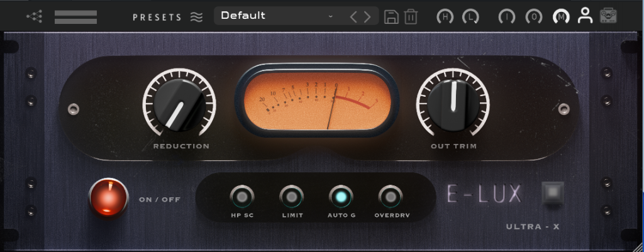
Task: Toggle the ULTRA - X square button
Action: [x=552, y=194]
